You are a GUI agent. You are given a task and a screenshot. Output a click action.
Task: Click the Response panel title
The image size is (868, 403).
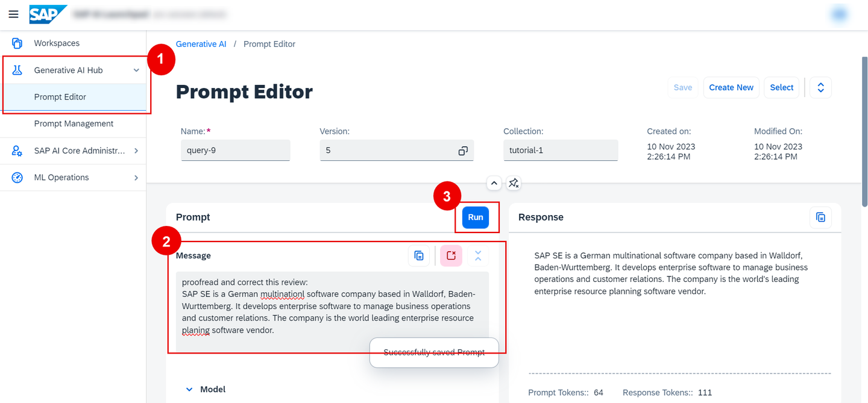[541, 217]
